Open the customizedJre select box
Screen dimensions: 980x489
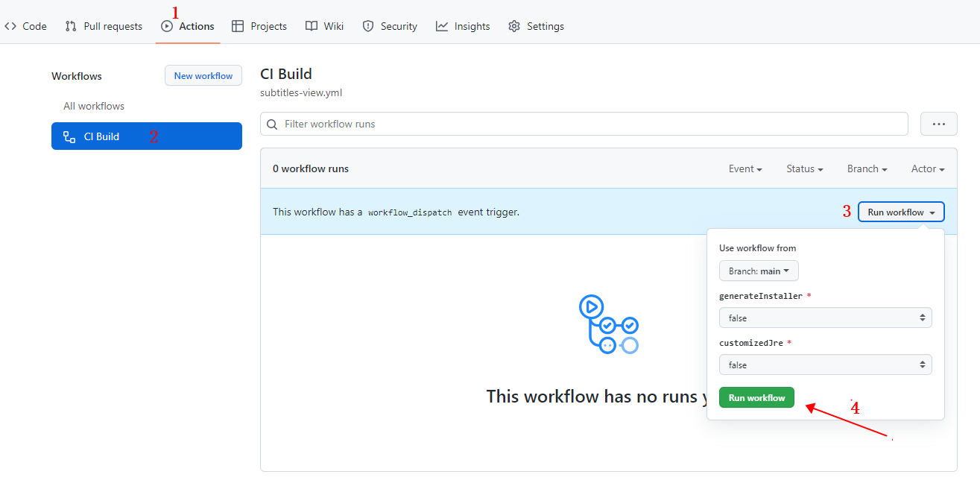tap(826, 365)
